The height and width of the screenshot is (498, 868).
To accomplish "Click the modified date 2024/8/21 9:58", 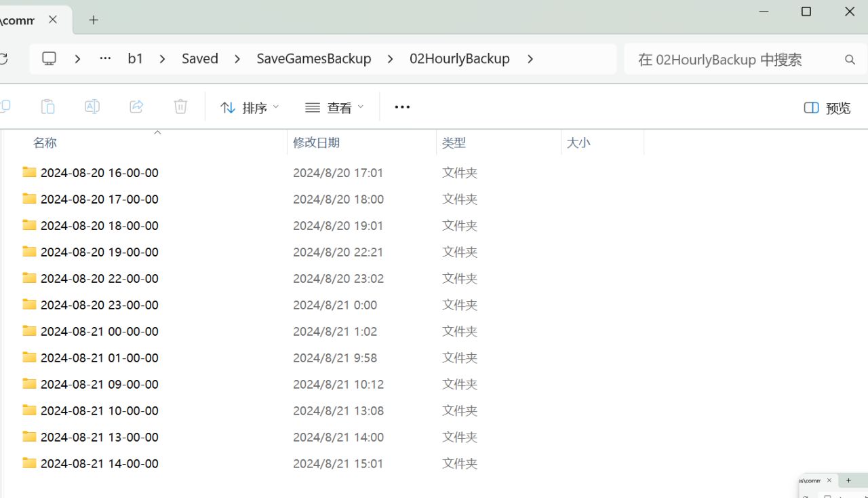I will [335, 358].
